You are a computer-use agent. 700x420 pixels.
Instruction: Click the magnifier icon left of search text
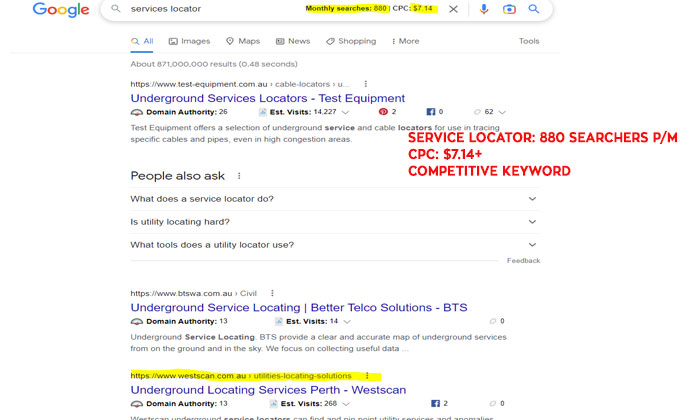pyautogui.click(x=116, y=9)
